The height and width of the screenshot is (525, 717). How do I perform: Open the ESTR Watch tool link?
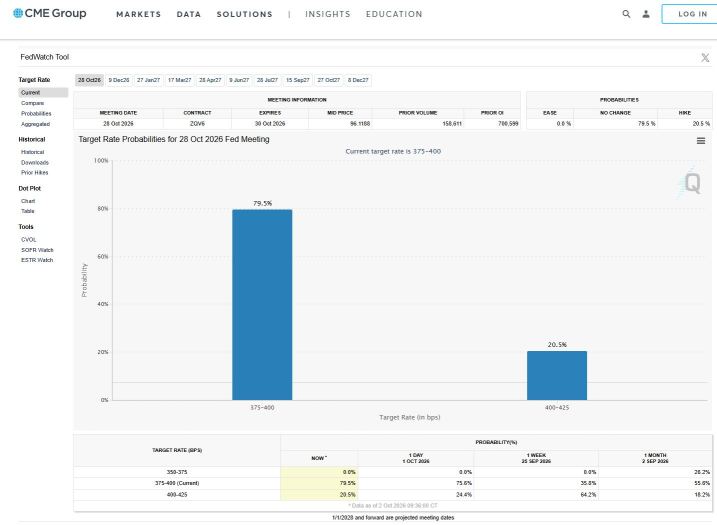pos(37,260)
